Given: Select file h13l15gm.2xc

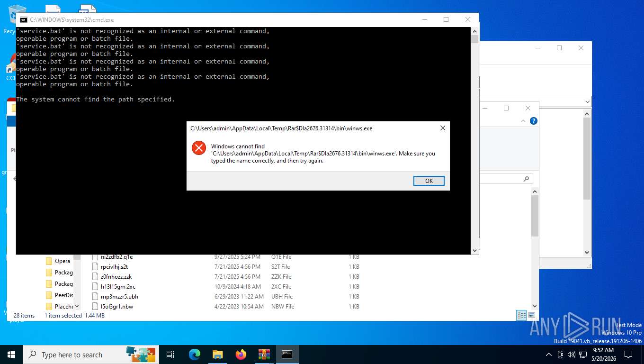Looking at the screenshot, I should (118, 287).
